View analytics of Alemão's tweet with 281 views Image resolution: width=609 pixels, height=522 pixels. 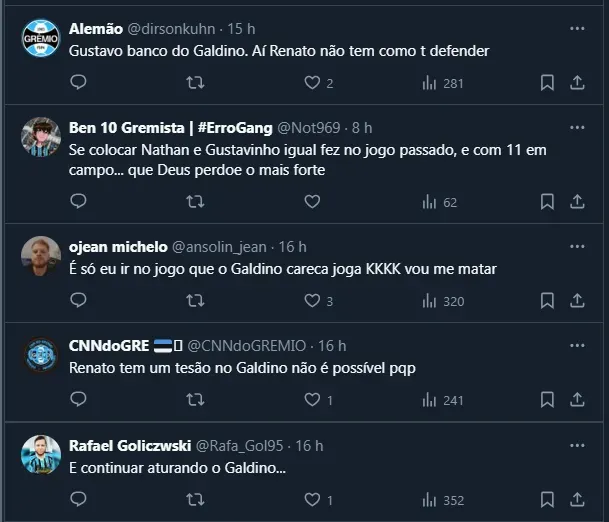(443, 83)
